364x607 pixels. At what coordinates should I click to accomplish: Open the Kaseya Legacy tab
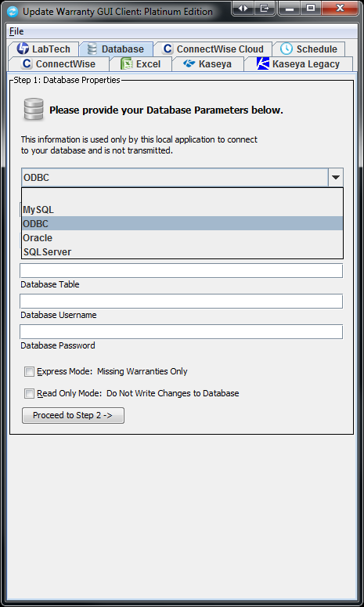(298, 64)
